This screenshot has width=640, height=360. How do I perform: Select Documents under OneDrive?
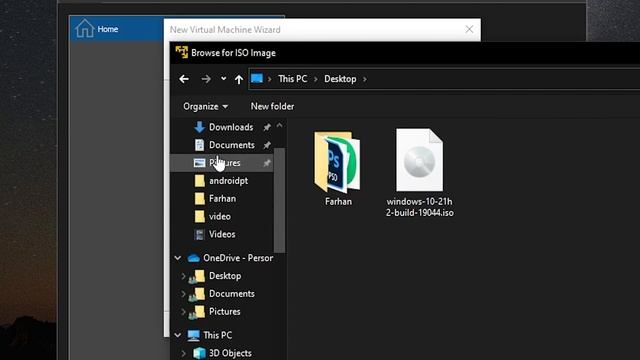231,294
